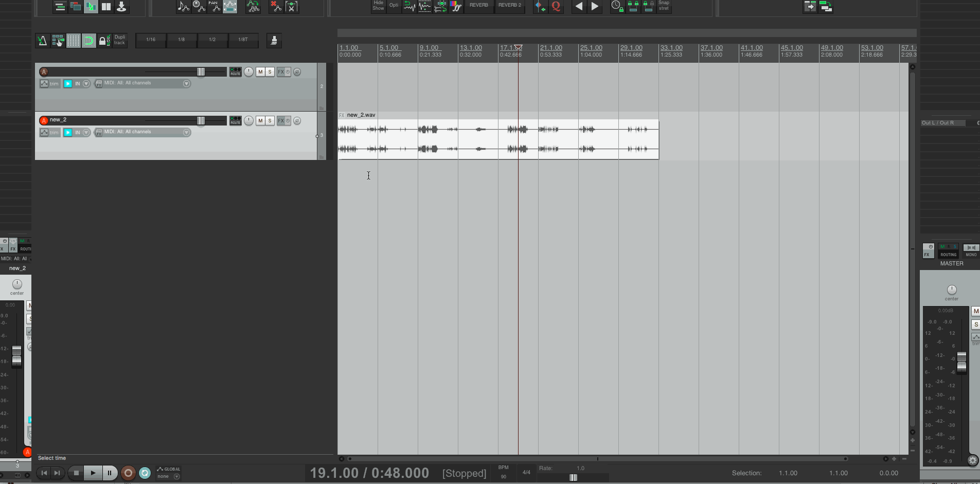This screenshot has height=484, width=980.
Task: Set grid to 1/8
Action: (x=182, y=40)
